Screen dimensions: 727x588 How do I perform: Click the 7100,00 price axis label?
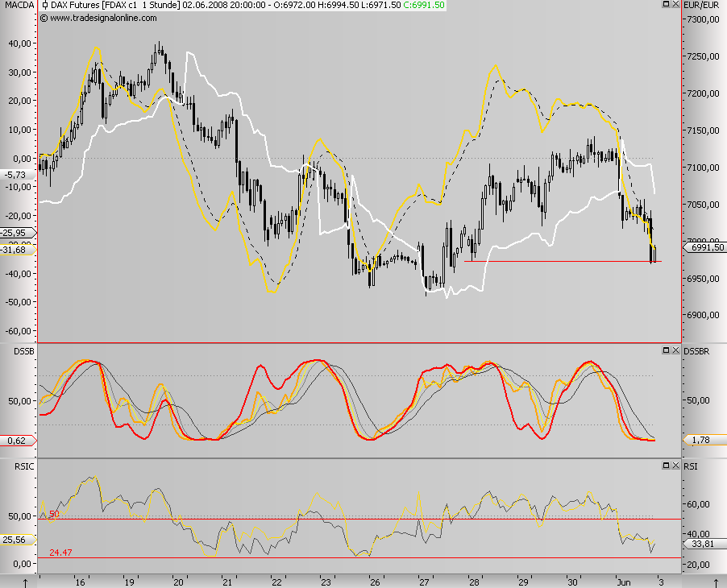point(703,168)
